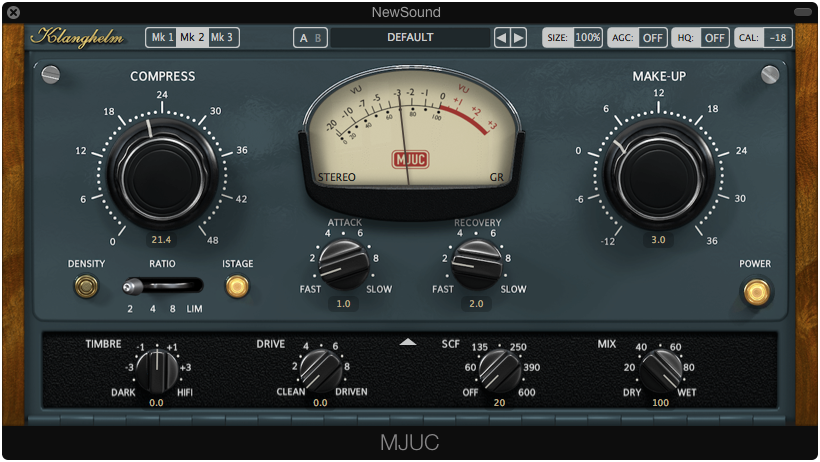Close the NewSound window
This screenshot has width=820, height=462.
(x=14, y=12)
